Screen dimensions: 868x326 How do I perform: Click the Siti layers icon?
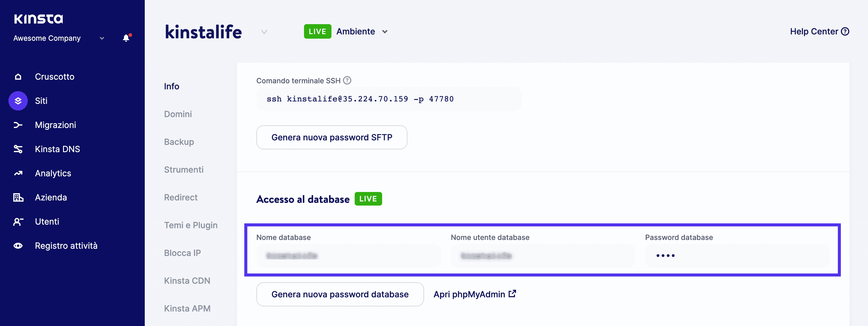click(x=18, y=101)
